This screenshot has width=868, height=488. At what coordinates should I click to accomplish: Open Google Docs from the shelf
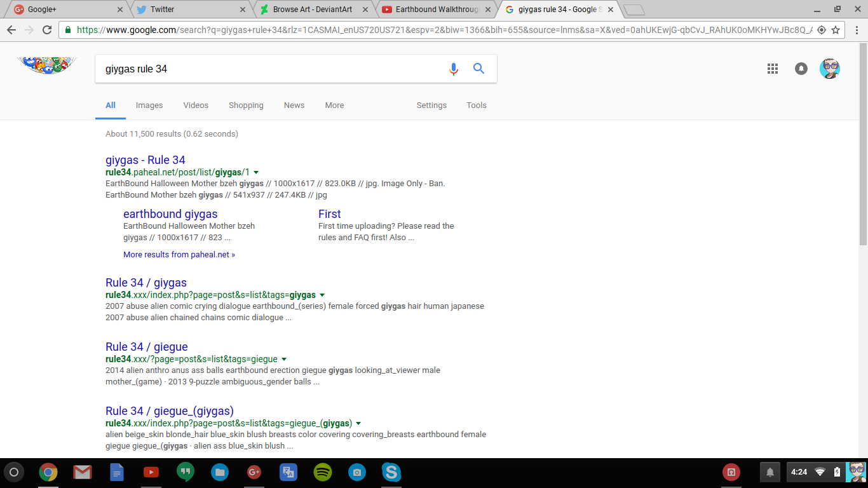(x=117, y=472)
